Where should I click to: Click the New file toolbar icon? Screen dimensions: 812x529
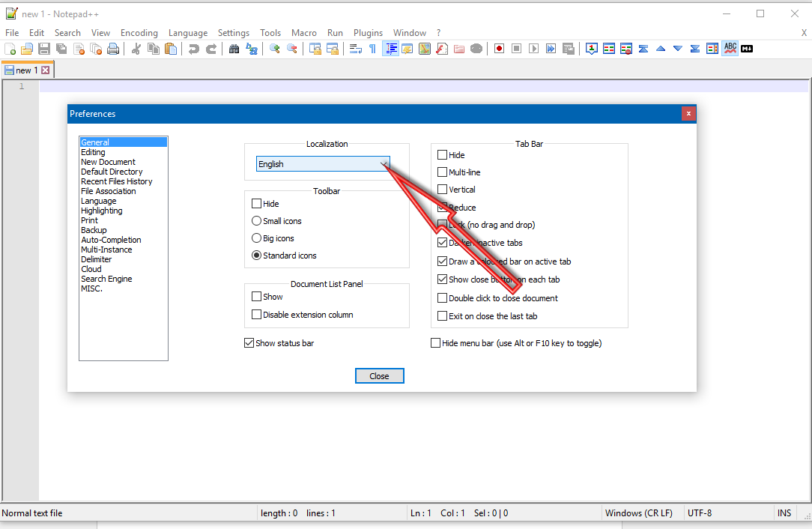(x=10, y=49)
